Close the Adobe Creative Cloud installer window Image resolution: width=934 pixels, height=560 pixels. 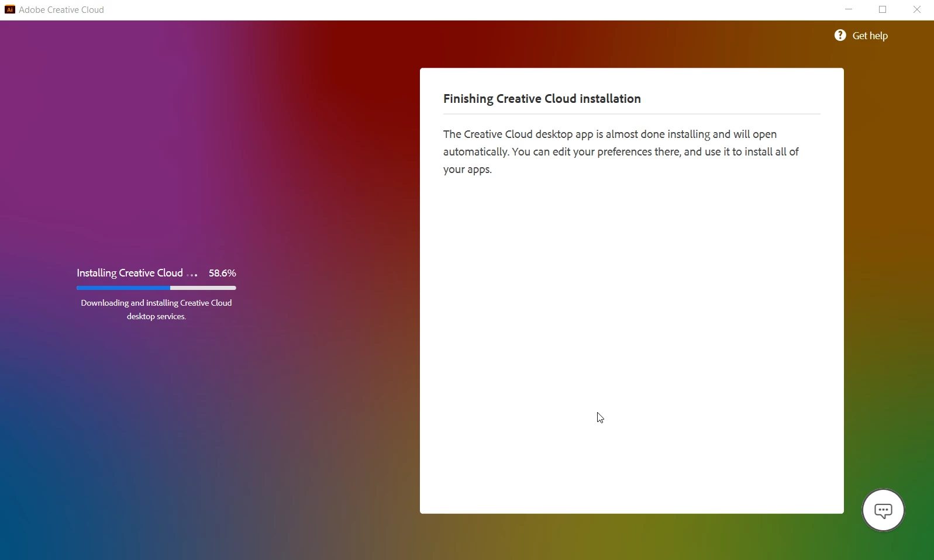point(916,9)
